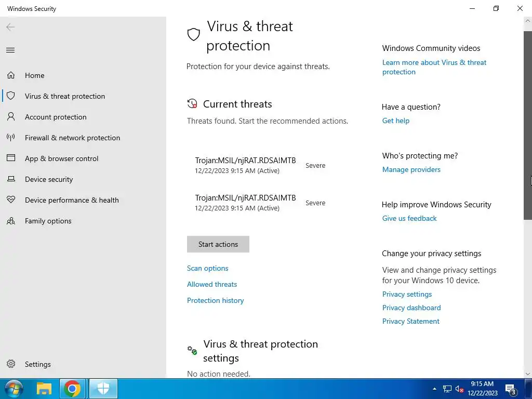Click the Show desktop strip
Screen dimensions: 532x399
[x=529, y=389]
